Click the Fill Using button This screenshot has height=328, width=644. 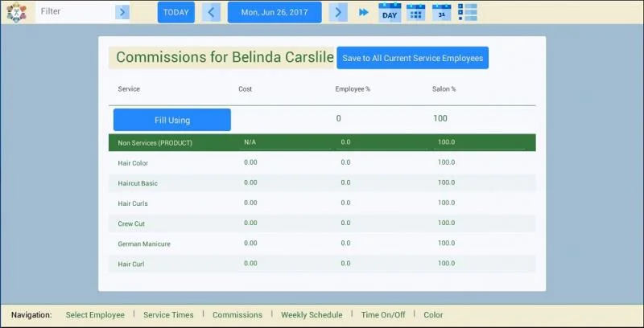pyautogui.click(x=172, y=120)
